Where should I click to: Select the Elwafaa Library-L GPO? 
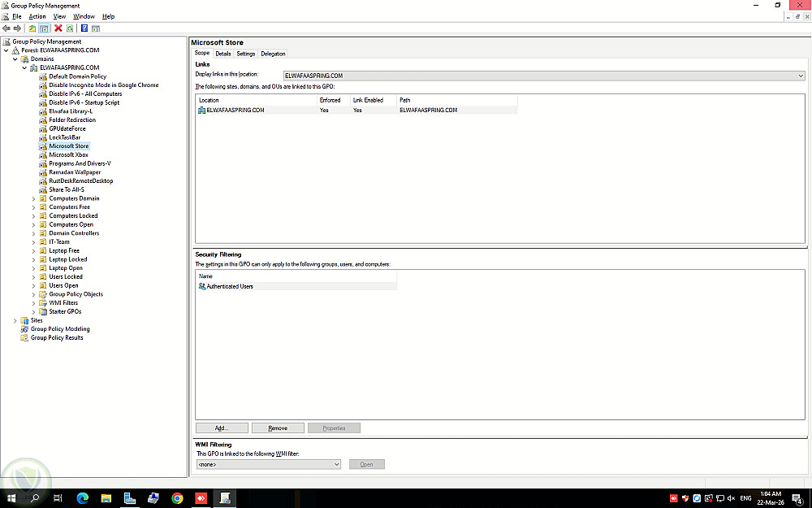point(71,111)
